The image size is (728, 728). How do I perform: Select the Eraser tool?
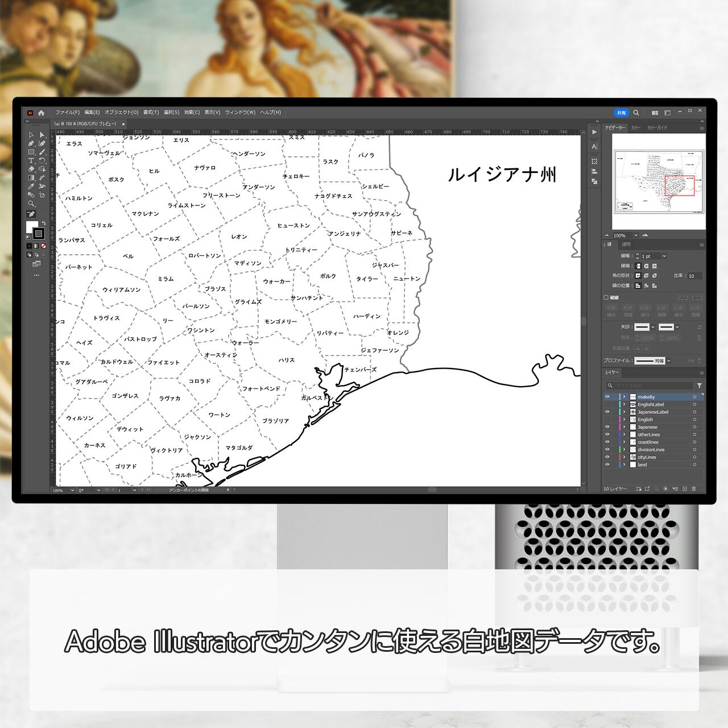pyautogui.click(x=31, y=169)
